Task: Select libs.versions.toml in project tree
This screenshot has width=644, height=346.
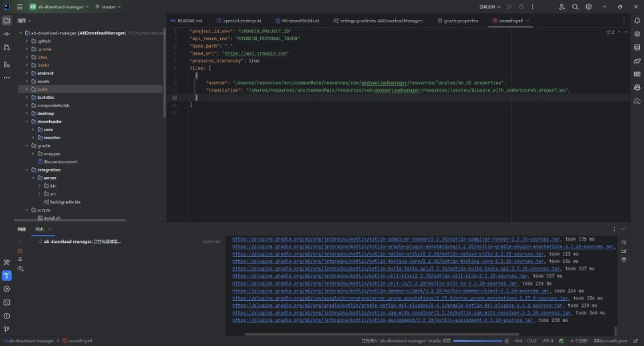Action: point(60,162)
